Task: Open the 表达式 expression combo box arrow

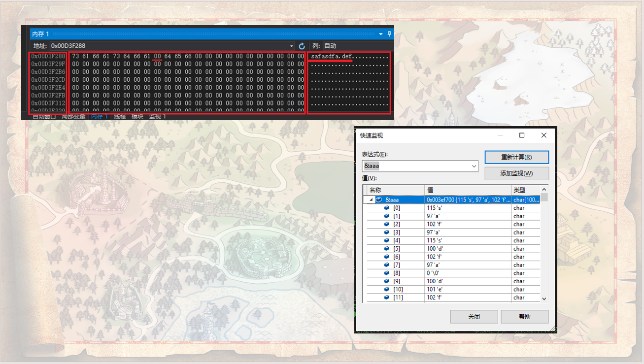Action: point(474,166)
